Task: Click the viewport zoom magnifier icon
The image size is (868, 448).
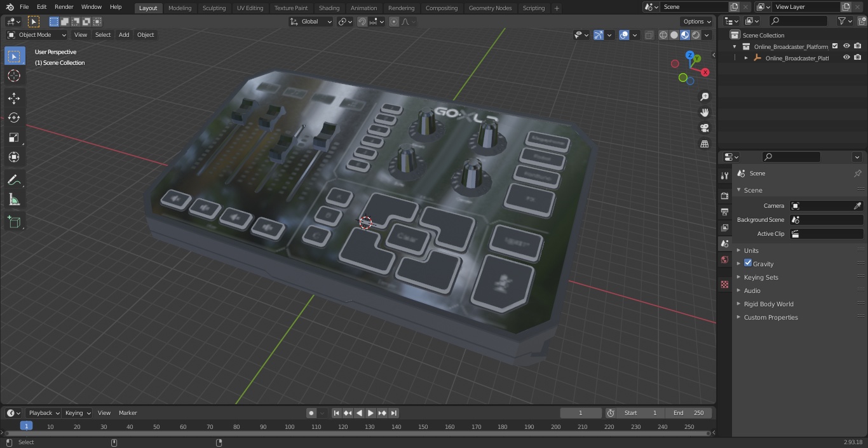Action: 704,97
